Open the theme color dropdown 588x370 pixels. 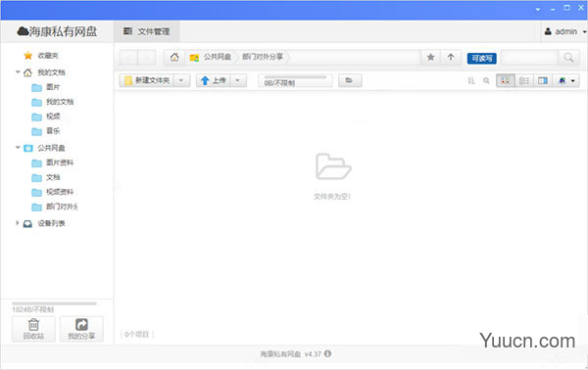point(566,80)
